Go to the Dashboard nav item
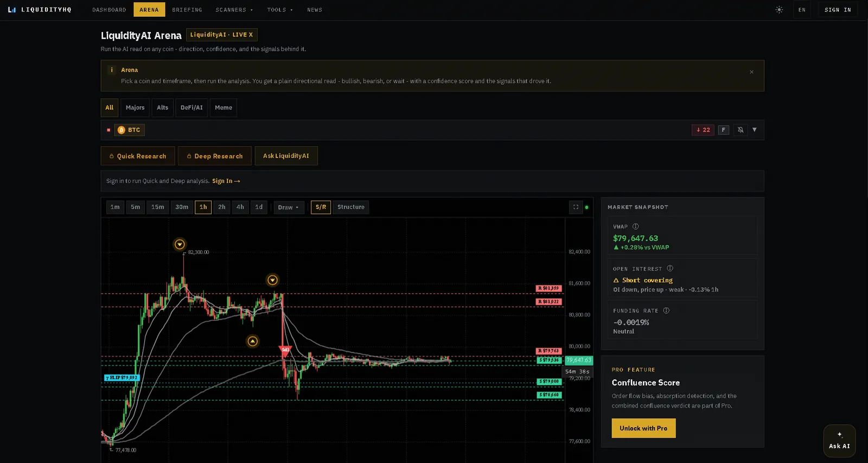868x463 pixels. click(x=109, y=10)
